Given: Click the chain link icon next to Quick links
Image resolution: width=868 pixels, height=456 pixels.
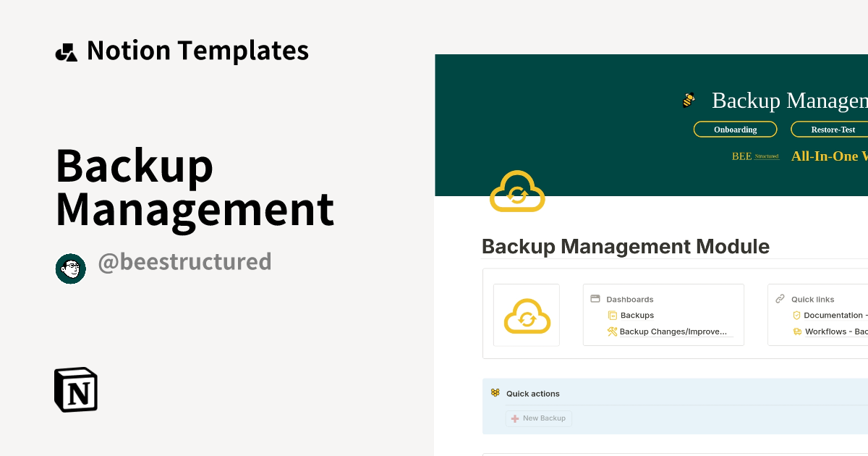Looking at the screenshot, I should (x=779, y=298).
